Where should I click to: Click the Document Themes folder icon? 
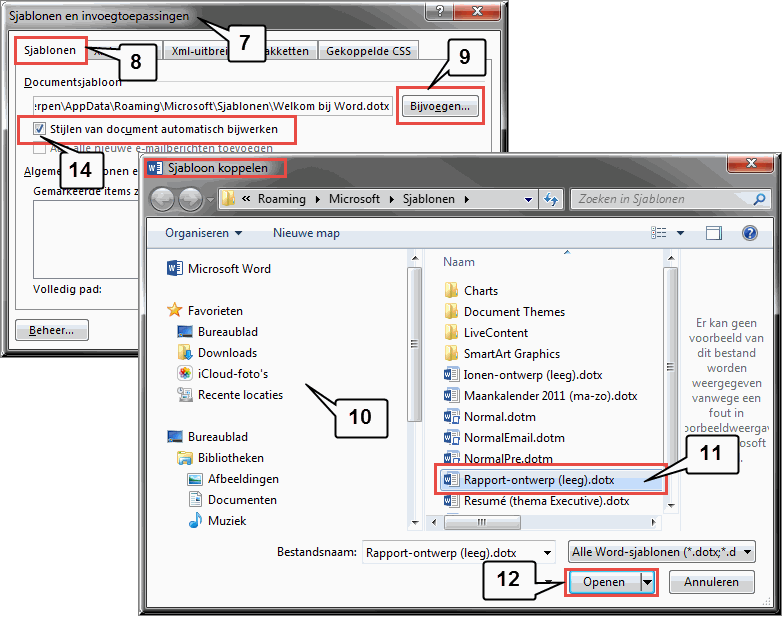tap(451, 311)
